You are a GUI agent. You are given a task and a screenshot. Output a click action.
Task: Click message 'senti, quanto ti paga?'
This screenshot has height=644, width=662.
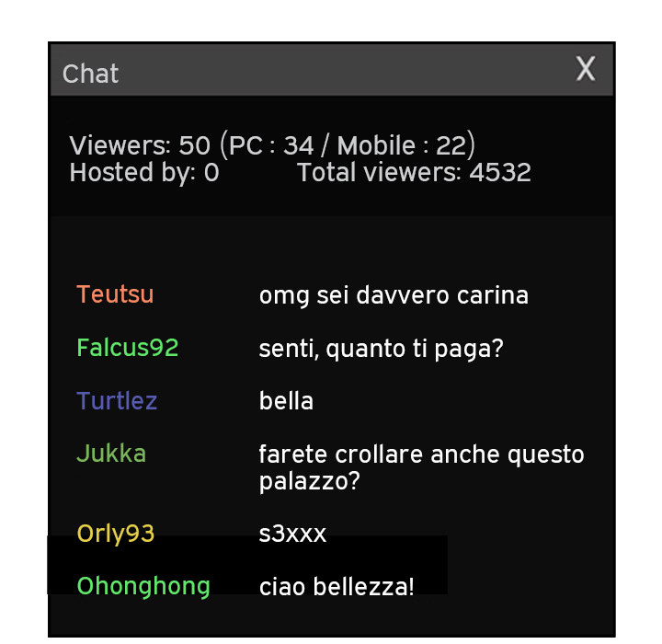point(382,349)
